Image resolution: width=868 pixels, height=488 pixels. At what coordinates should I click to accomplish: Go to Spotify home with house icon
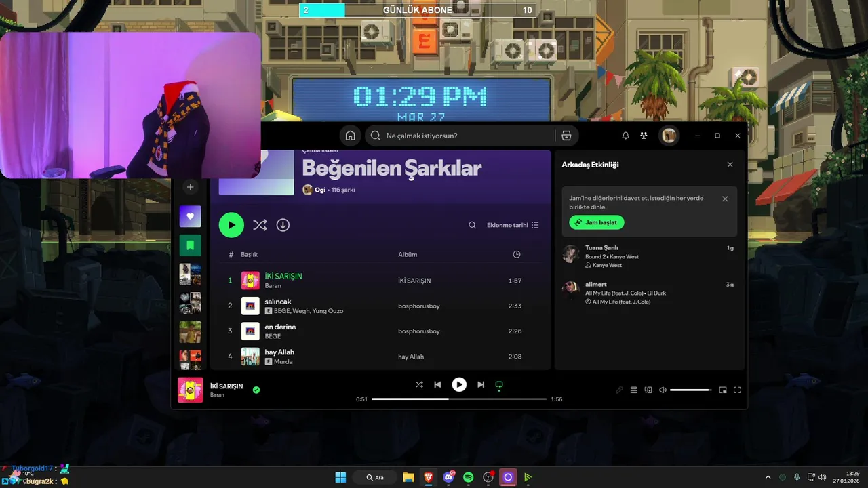click(x=350, y=136)
